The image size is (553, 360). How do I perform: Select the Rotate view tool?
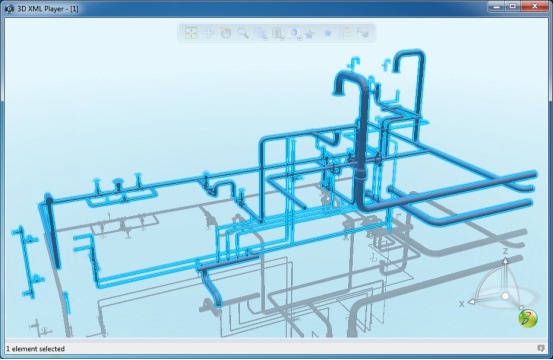(x=226, y=33)
